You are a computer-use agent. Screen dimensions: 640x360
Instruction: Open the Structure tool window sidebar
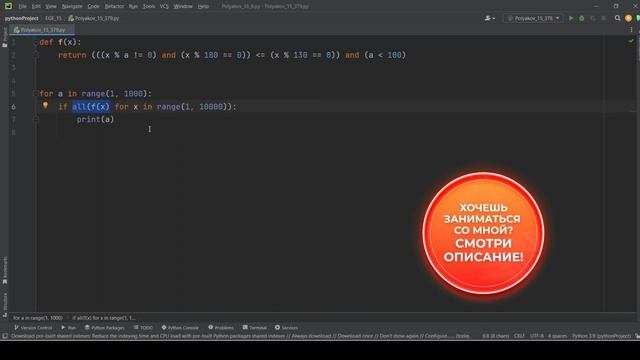click(4, 304)
